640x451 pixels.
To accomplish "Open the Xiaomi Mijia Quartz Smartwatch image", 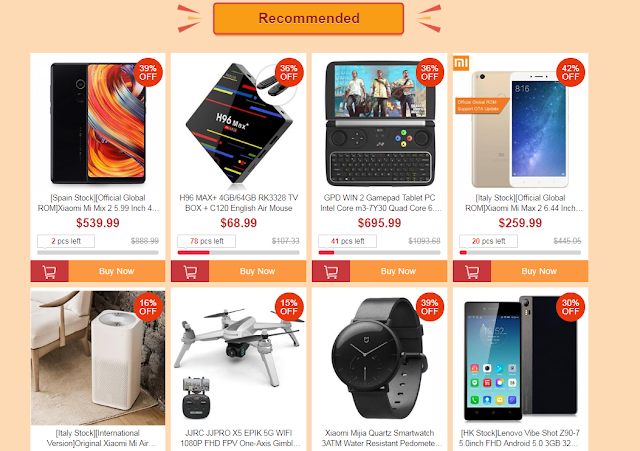I will click(x=380, y=358).
